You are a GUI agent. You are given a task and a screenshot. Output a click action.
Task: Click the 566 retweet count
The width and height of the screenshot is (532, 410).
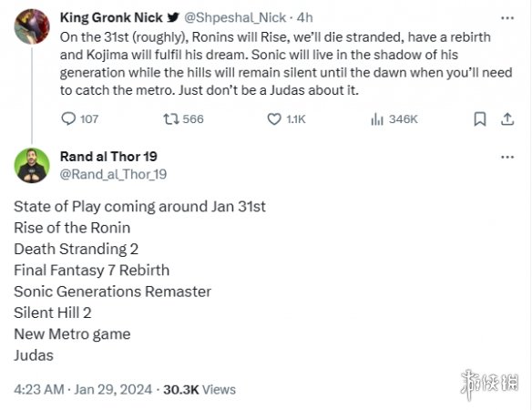pos(193,119)
